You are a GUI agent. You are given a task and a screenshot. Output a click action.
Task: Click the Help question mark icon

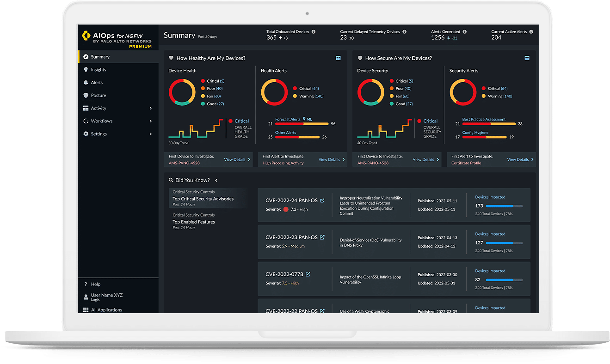(x=86, y=285)
